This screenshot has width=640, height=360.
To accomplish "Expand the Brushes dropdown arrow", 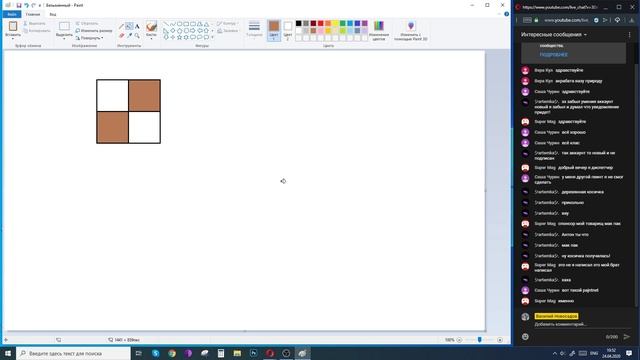I will 151,38.
